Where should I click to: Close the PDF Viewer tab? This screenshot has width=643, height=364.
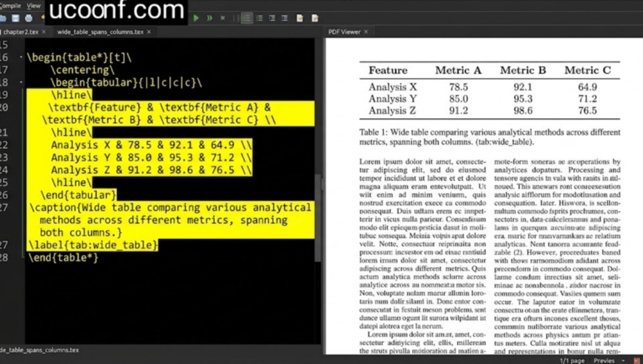pos(366,32)
